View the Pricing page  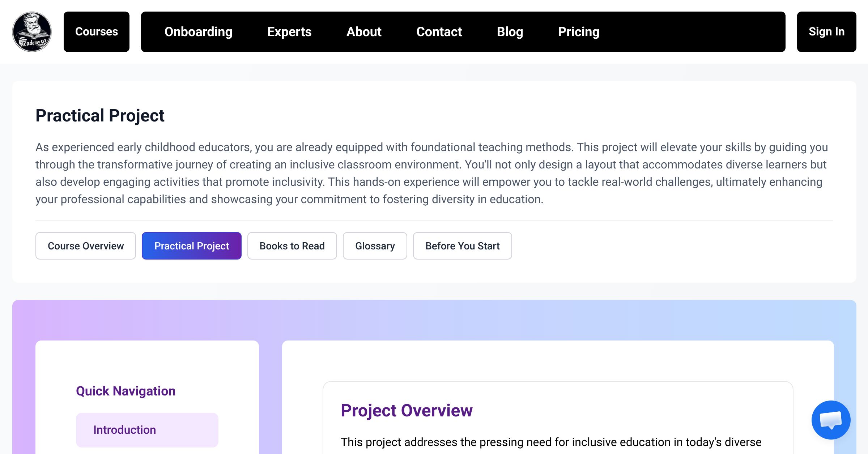[579, 32]
